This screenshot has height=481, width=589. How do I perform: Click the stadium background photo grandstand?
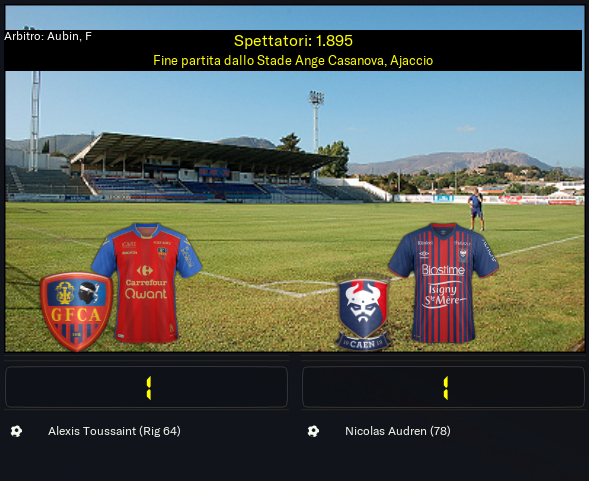tap(203, 167)
